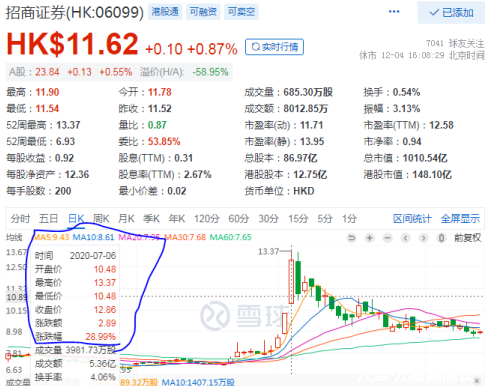Click the 今开 value 11.78

[x=160, y=92]
